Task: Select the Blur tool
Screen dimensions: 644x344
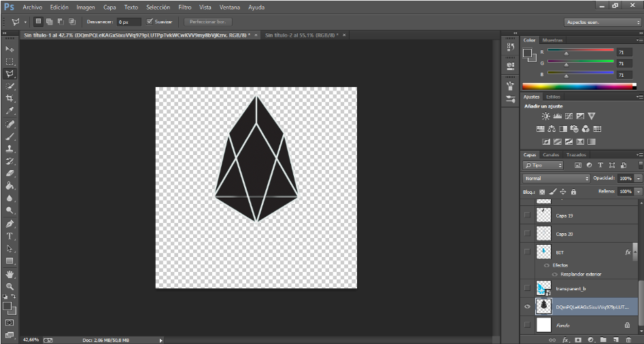Action: (x=10, y=198)
